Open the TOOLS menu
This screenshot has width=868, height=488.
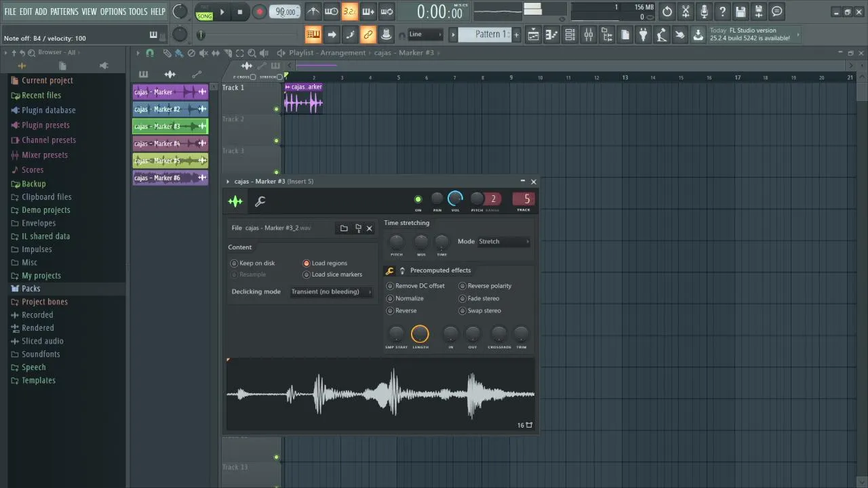[x=138, y=12]
